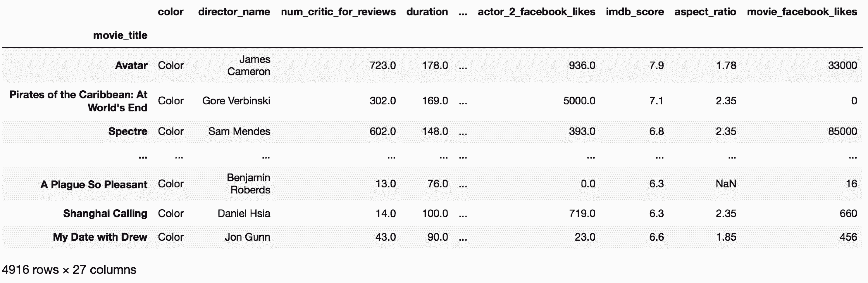
Task: Click the Avatar row title
Action: coord(131,65)
